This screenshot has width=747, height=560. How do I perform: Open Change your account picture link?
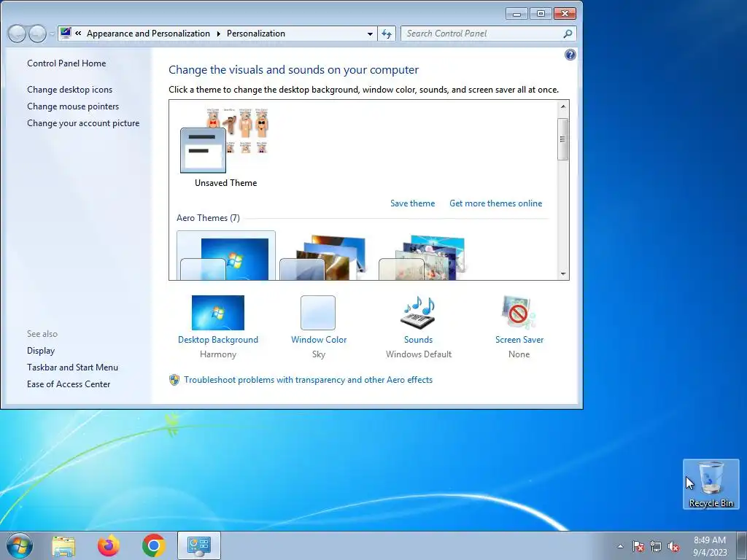83,122
